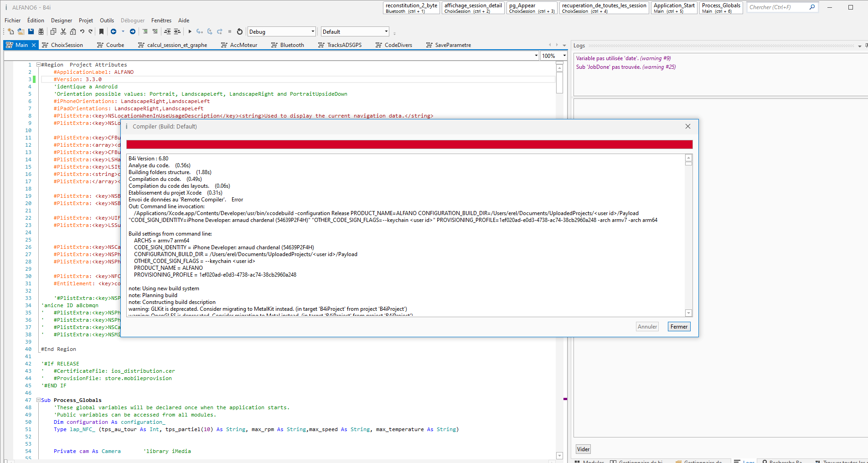Toggle a bookmark on the current line
The image size is (868, 463).
pyautogui.click(x=102, y=31)
